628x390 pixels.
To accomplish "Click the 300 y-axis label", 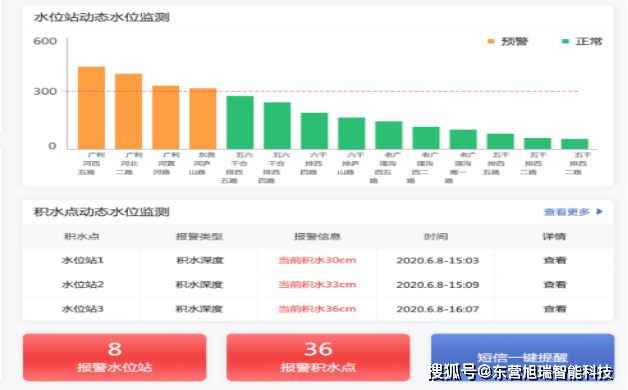I will point(45,91).
